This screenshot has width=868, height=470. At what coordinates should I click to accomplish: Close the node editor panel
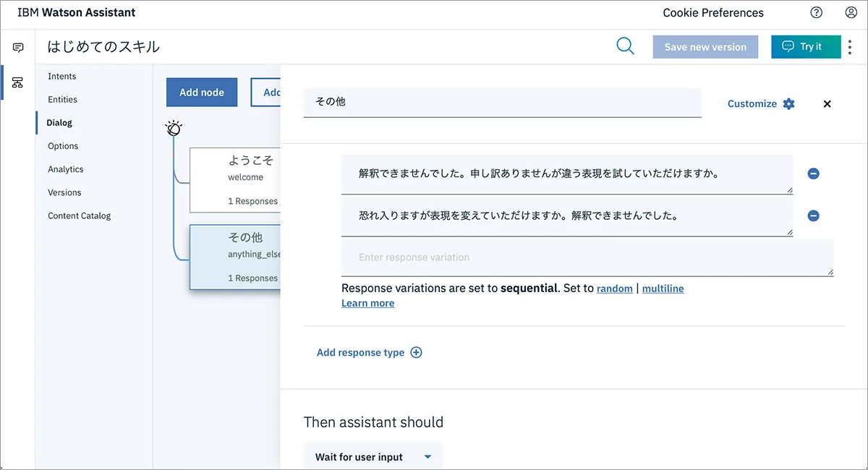(x=827, y=104)
